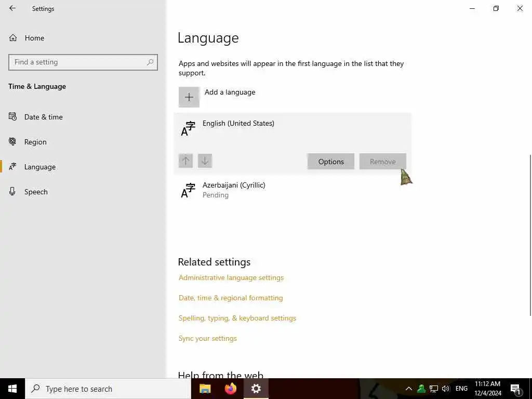Click the Time & Language section heading
This screenshot has height=399, width=532.
(x=37, y=87)
